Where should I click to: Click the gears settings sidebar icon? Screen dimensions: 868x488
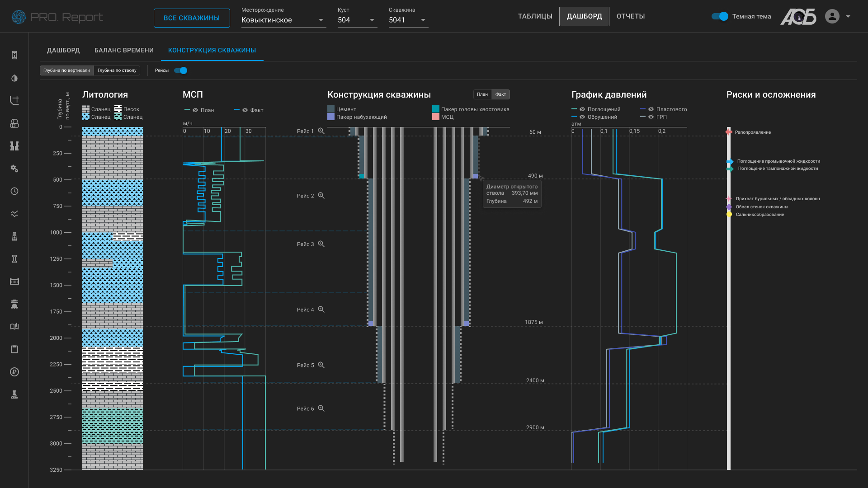pos(14,169)
